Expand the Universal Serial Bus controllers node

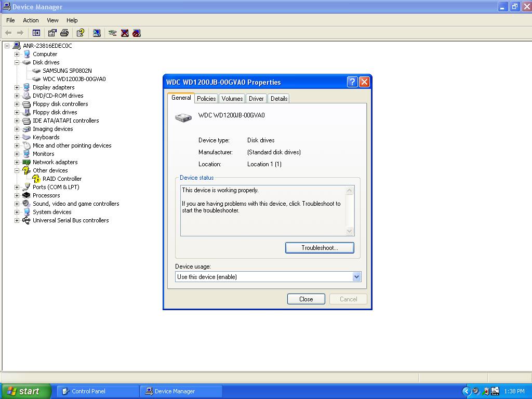click(17, 220)
